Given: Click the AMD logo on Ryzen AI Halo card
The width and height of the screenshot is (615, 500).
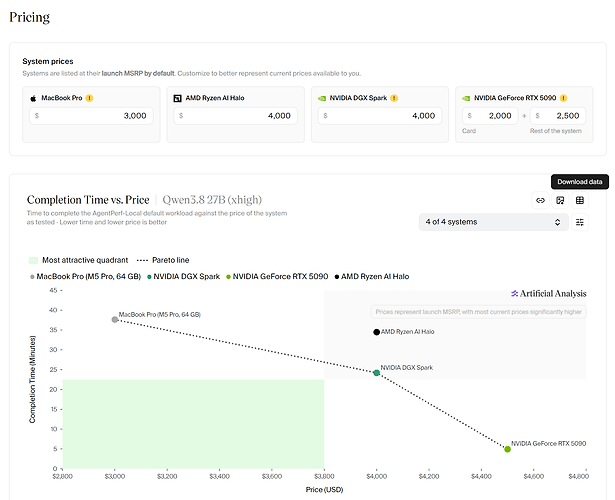Looking at the screenshot, I should [177, 98].
